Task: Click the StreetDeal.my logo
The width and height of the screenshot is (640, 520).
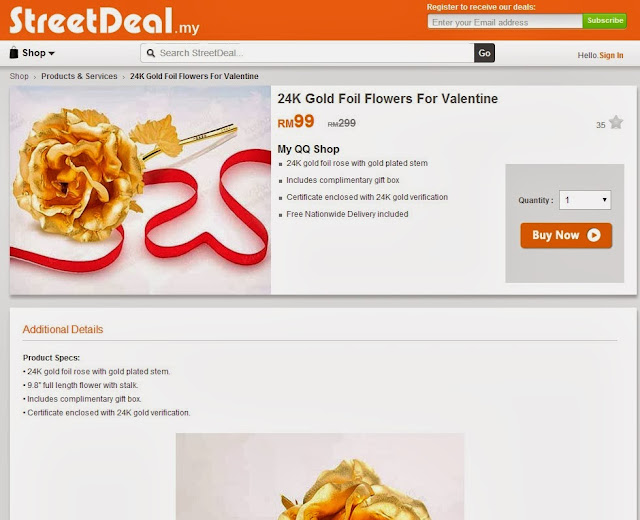Action: pyautogui.click(x=104, y=20)
